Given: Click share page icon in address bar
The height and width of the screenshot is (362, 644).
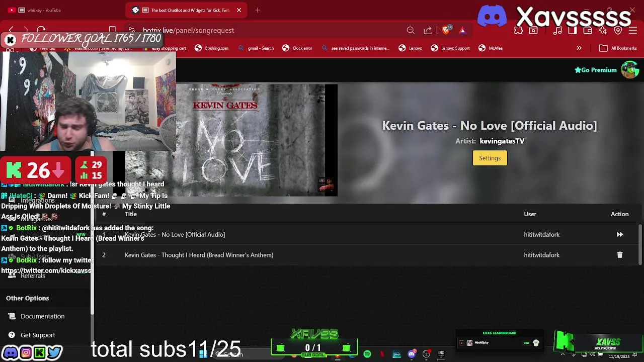Looking at the screenshot, I should coord(428,30).
